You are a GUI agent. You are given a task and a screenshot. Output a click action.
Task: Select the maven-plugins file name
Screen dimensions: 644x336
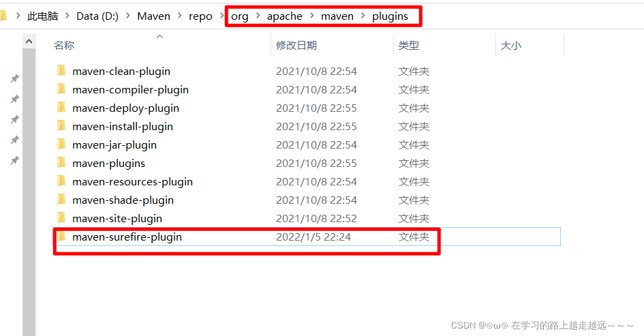coord(109,164)
